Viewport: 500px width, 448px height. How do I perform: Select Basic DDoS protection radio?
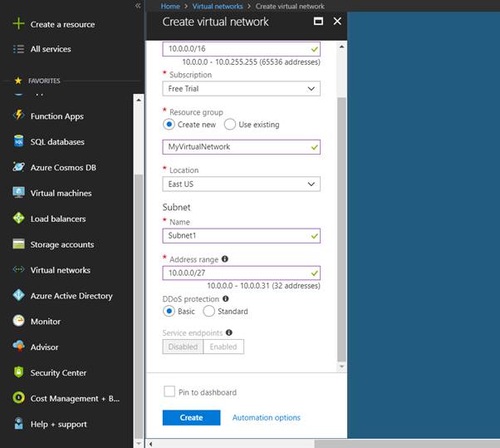(169, 311)
